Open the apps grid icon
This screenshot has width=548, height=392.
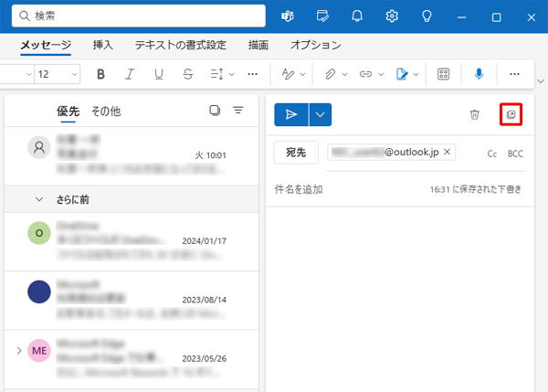[x=443, y=74]
